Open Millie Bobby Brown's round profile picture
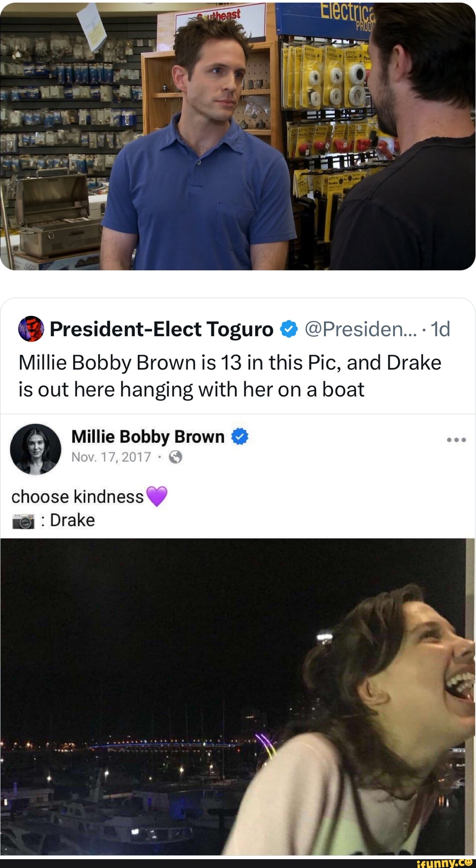 point(36,449)
